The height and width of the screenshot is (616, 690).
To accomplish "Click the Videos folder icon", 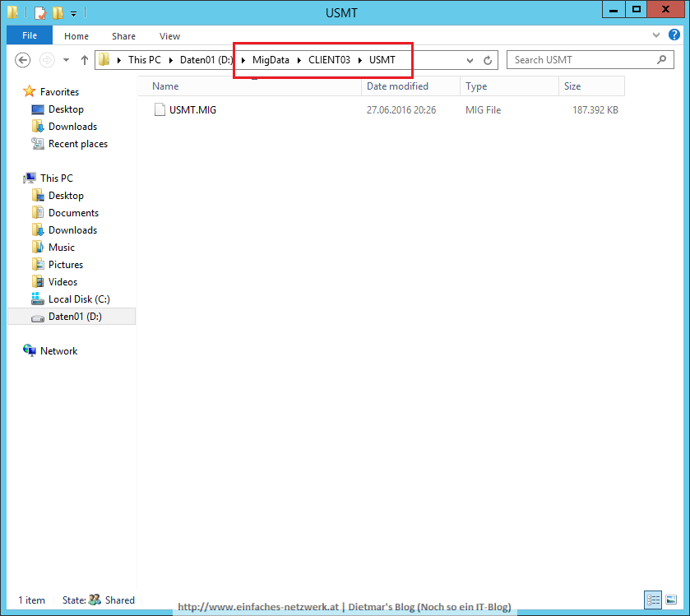I will (x=38, y=281).
